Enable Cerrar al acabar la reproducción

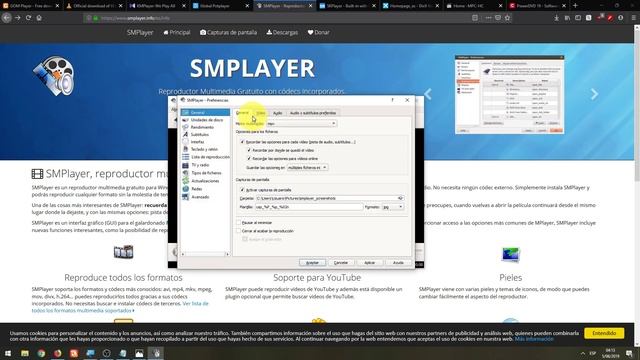point(239,231)
